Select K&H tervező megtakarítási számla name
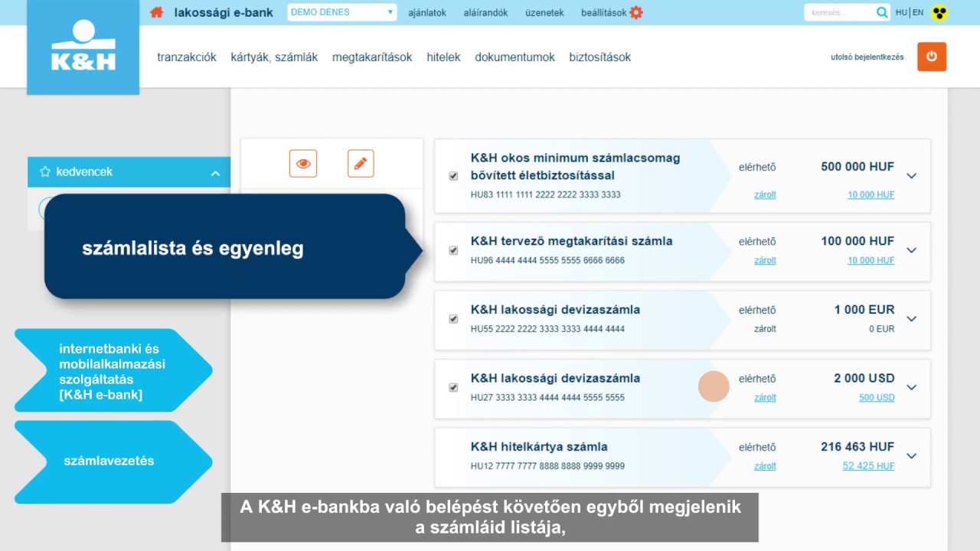 point(571,241)
